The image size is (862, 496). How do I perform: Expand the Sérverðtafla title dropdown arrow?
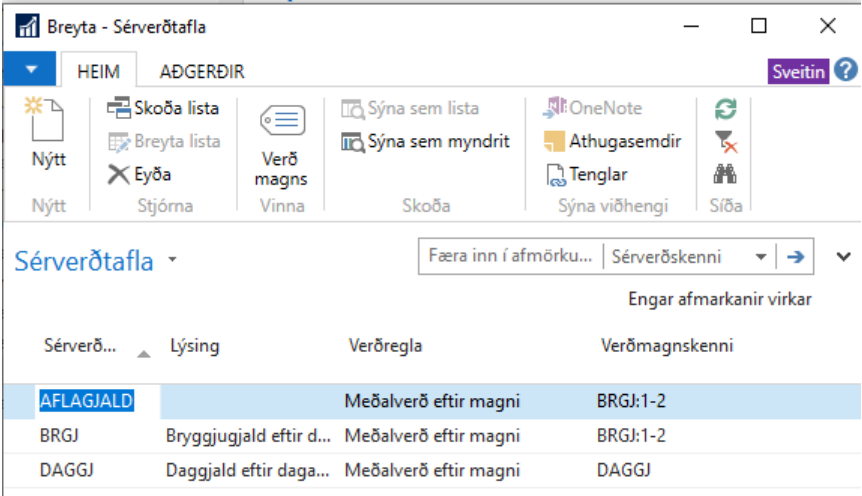pos(172,261)
